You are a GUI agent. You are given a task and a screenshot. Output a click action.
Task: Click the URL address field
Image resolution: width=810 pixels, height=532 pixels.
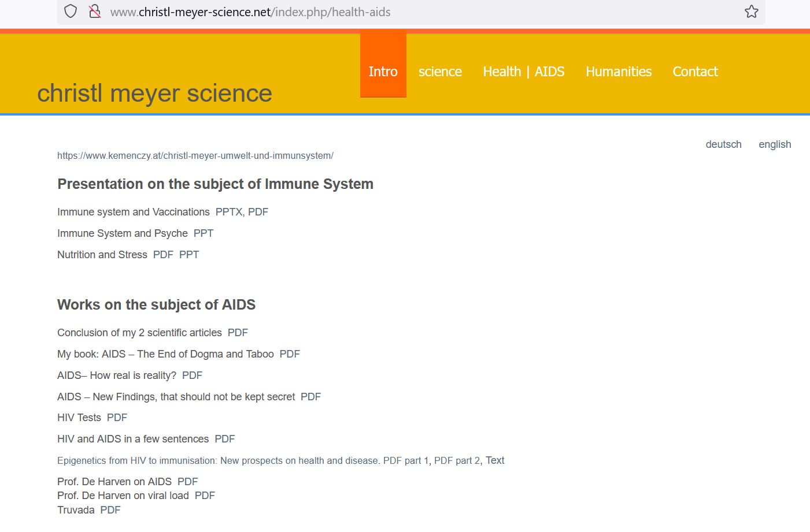405,12
